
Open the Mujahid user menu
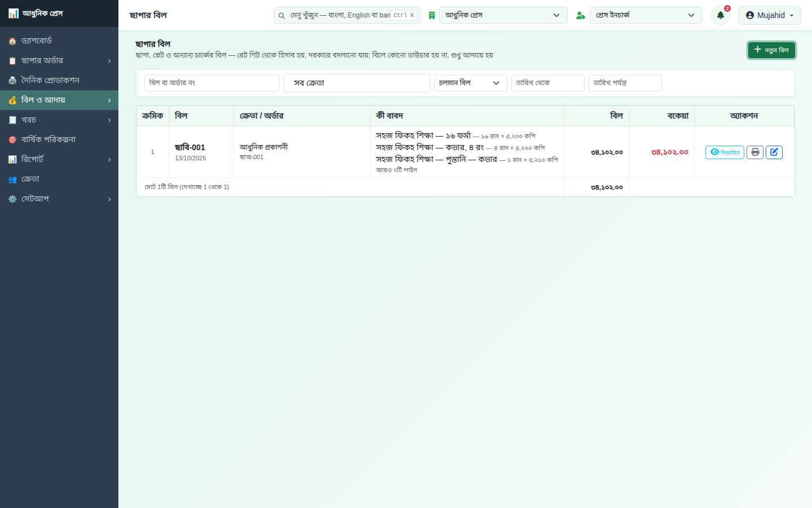770,15
